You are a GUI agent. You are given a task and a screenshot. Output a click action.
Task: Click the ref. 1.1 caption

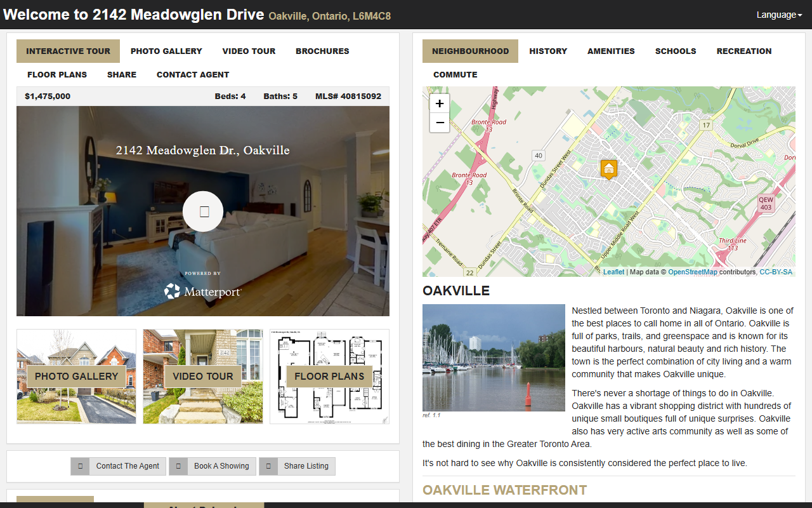point(431,415)
